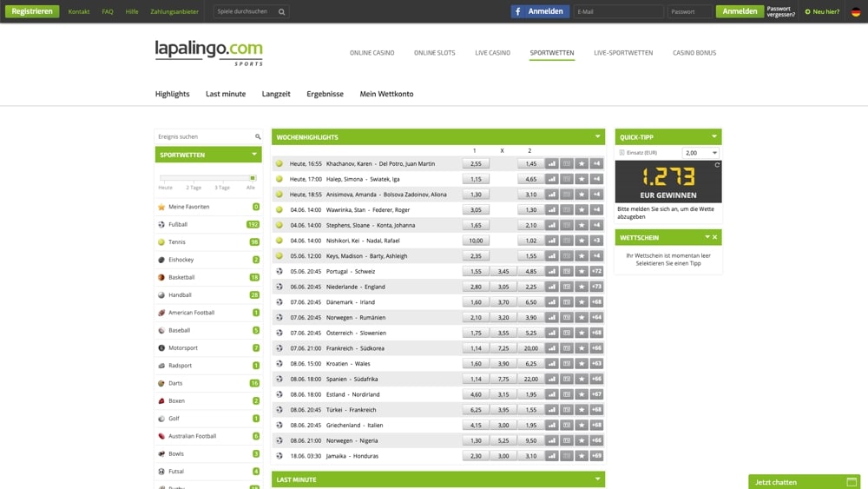Focus the Passwort input field
868x489 pixels.
pyautogui.click(x=690, y=11)
